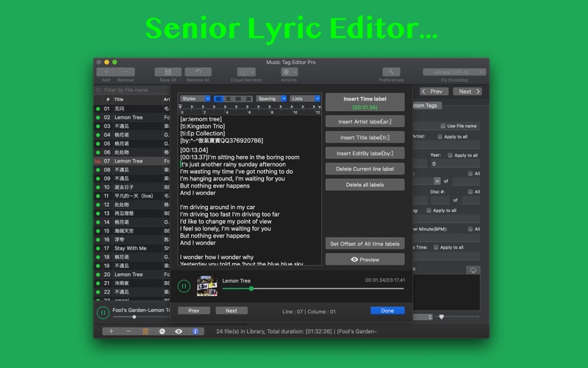Screen dimensions: 588x368
Task: Check Apply to all beside Artist
Action: 440,136
